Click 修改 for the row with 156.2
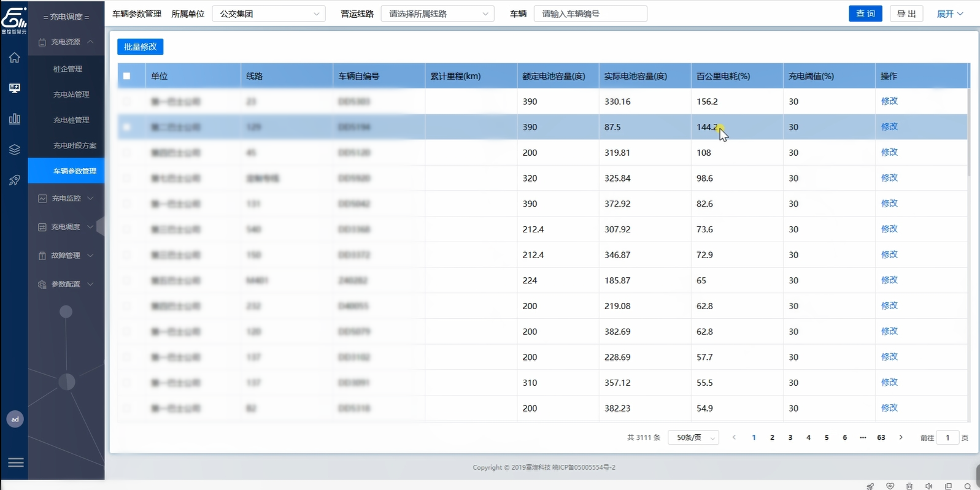 pos(889,101)
